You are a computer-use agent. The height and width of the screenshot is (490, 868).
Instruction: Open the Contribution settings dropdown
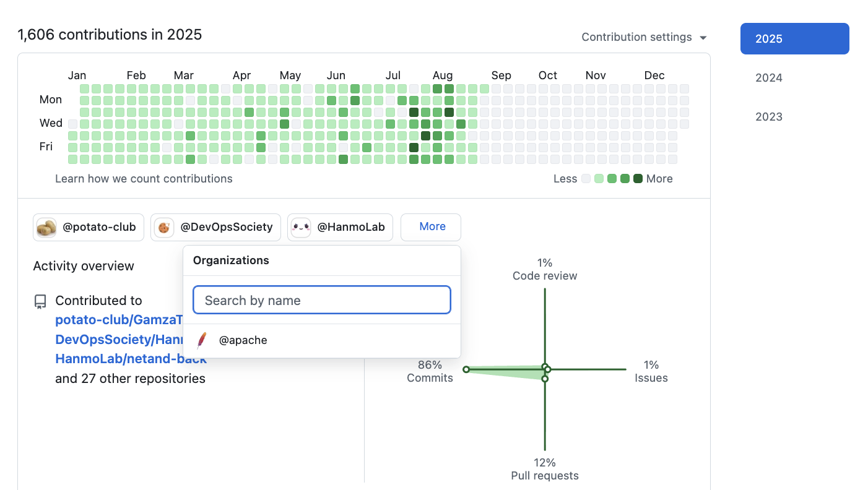644,37
